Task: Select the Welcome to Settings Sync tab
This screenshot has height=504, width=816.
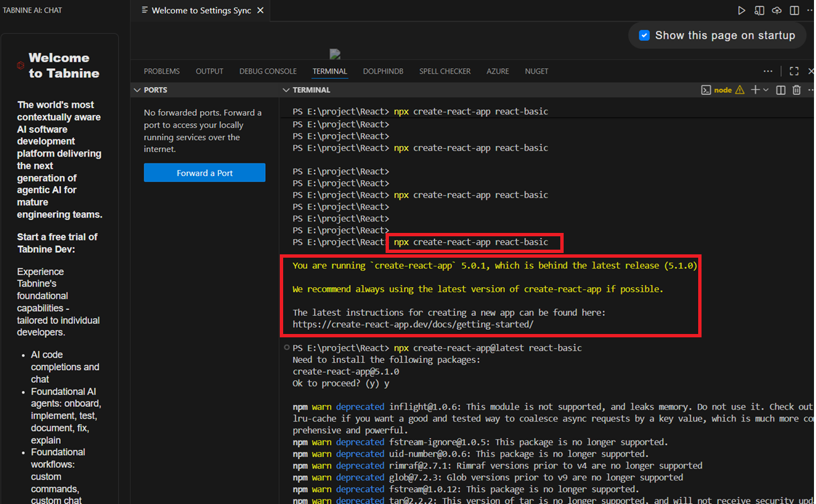Action: click(x=202, y=11)
